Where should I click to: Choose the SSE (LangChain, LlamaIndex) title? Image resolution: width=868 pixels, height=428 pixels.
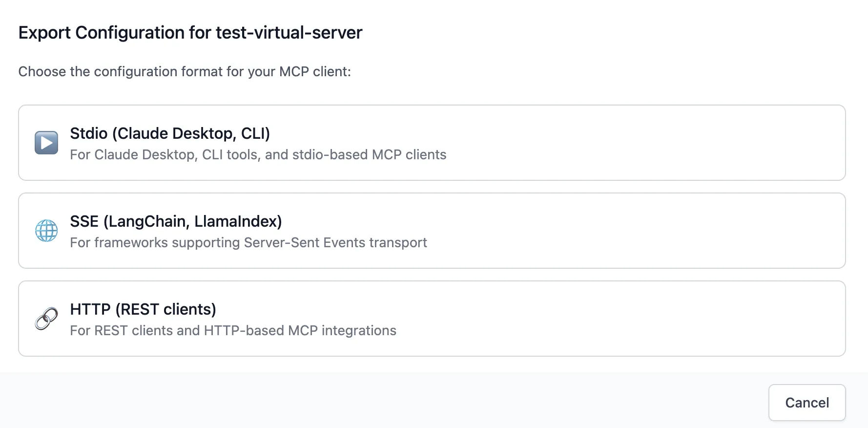[176, 221]
